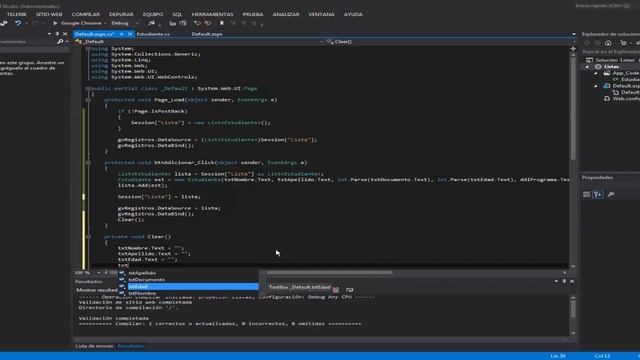
Task: Open the DEPURAR menu
Action: 121,14
